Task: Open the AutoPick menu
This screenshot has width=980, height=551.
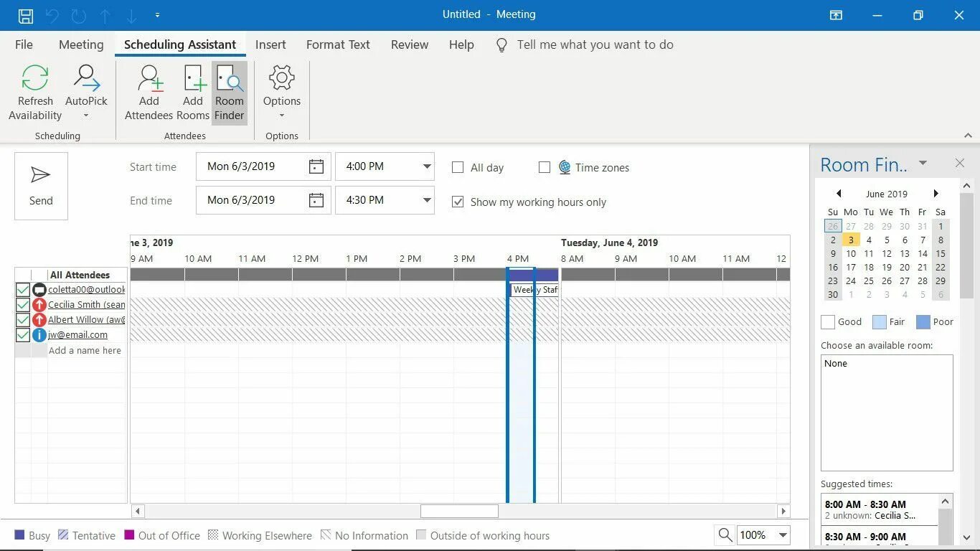Action: click(x=86, y=93)
